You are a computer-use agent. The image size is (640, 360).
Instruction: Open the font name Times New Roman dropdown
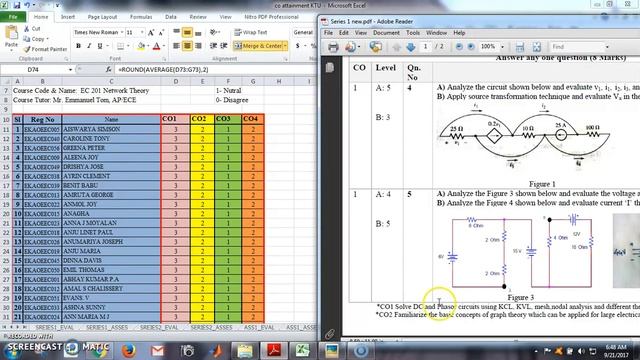122,32
